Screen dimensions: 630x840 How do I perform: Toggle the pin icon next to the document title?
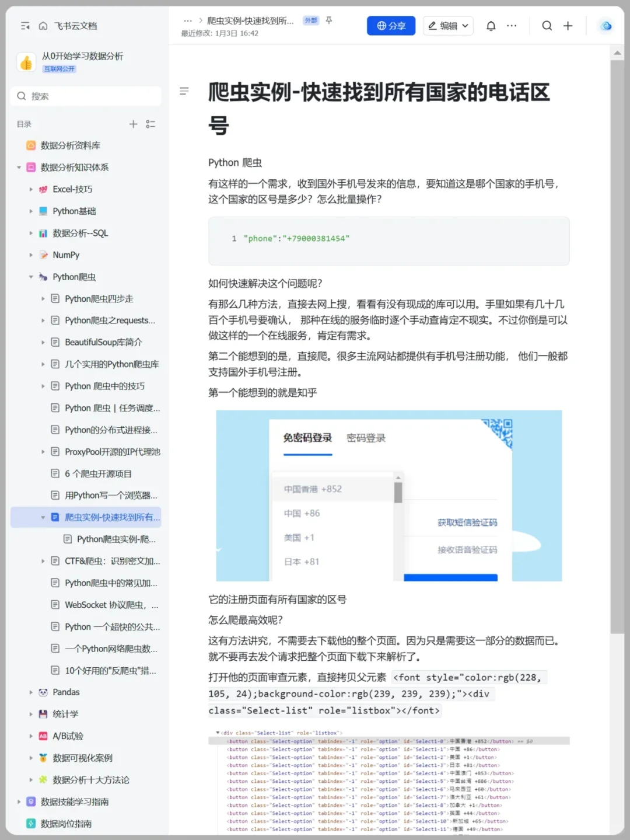pyautogui.click(x=328, y=19)
